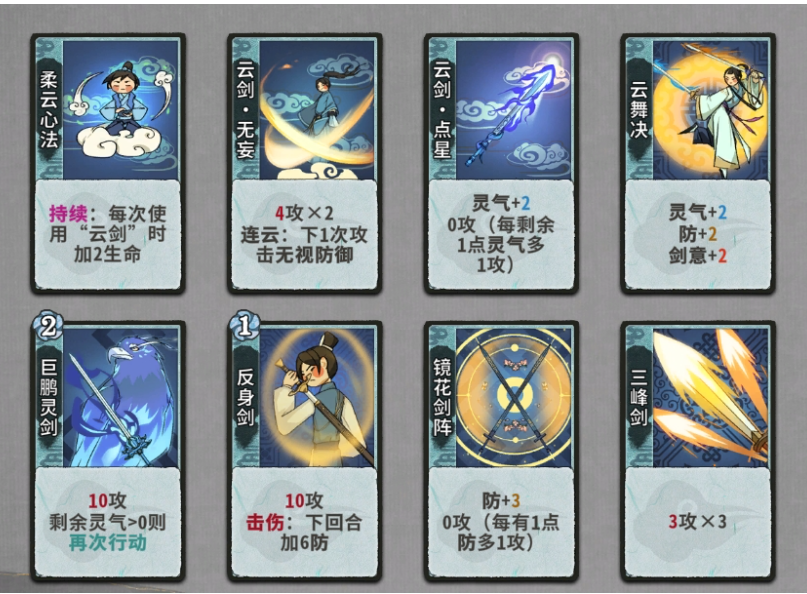Click the 持续 keyword on 柔云心法
Screen dimensions: 807x594
[x=68, y=213]
